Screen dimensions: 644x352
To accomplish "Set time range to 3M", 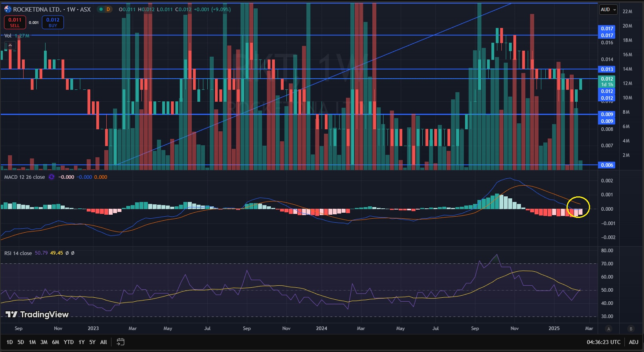I will coord(44,342).
